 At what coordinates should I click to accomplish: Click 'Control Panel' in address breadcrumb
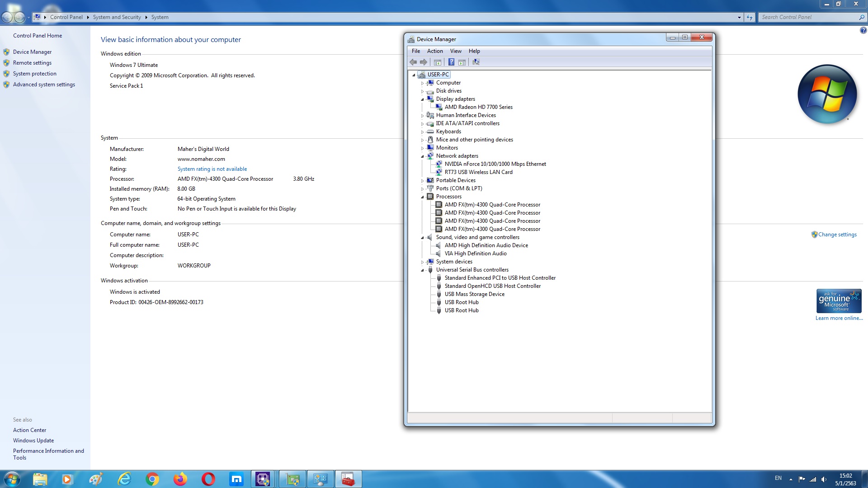click(x=66, y=17)
